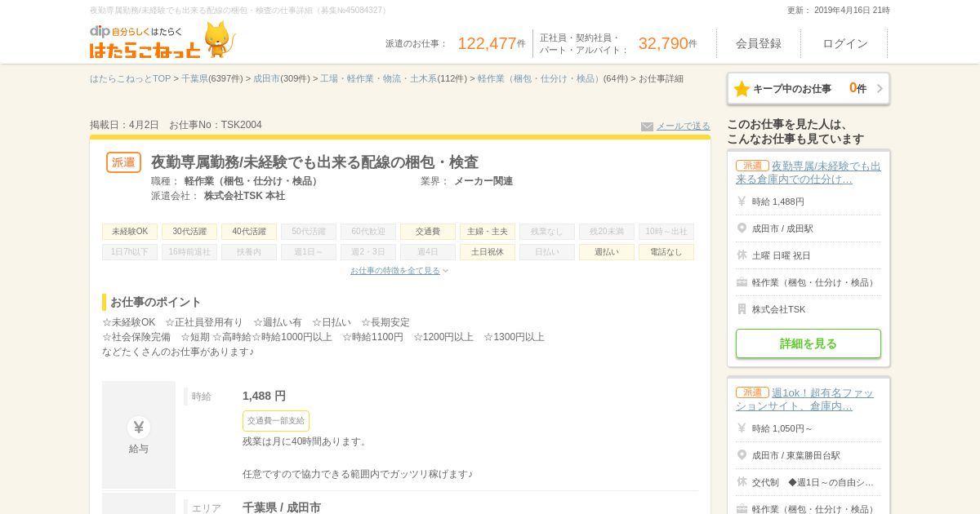This screenshot has height=514, width=980.
Task: Open 会員登録 in header
Action: tap(759, 43)
